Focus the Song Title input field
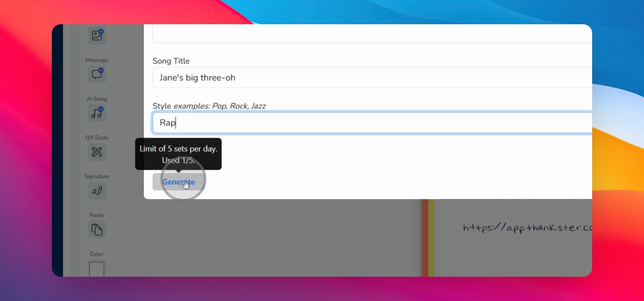 pos(372,78)
